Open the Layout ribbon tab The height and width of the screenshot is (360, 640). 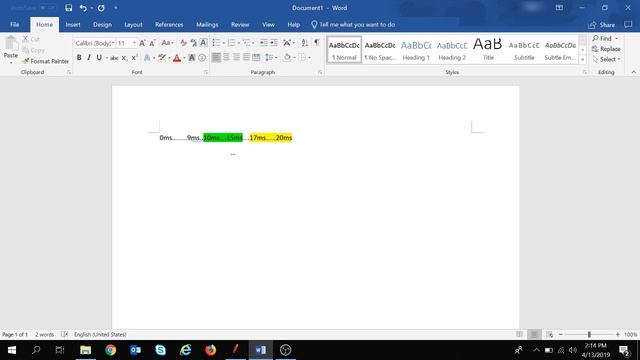click(133, 24)
